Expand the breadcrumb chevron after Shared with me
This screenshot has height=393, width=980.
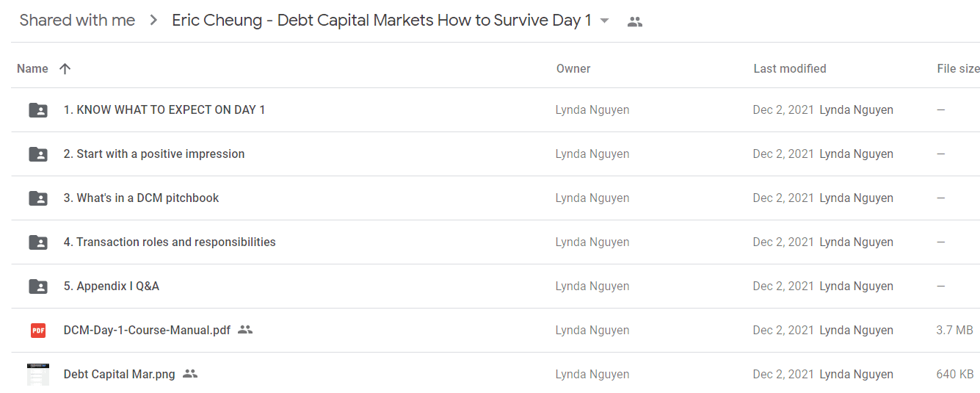pyautogui.click(x=153, y=21)
